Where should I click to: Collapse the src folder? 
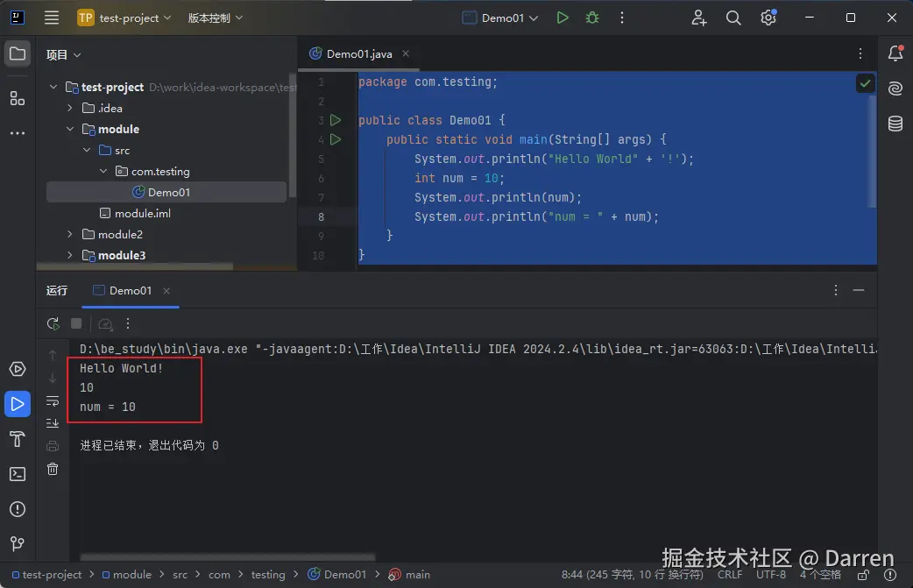(87, 150)
